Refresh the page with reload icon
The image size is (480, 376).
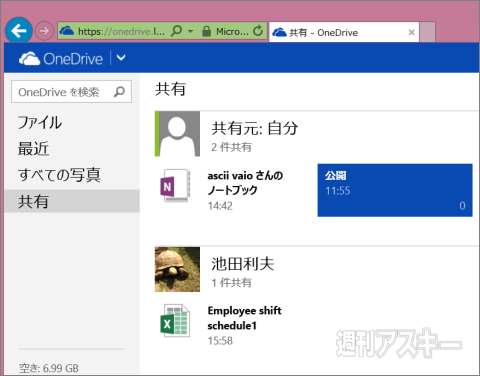(x=258, y=31)
